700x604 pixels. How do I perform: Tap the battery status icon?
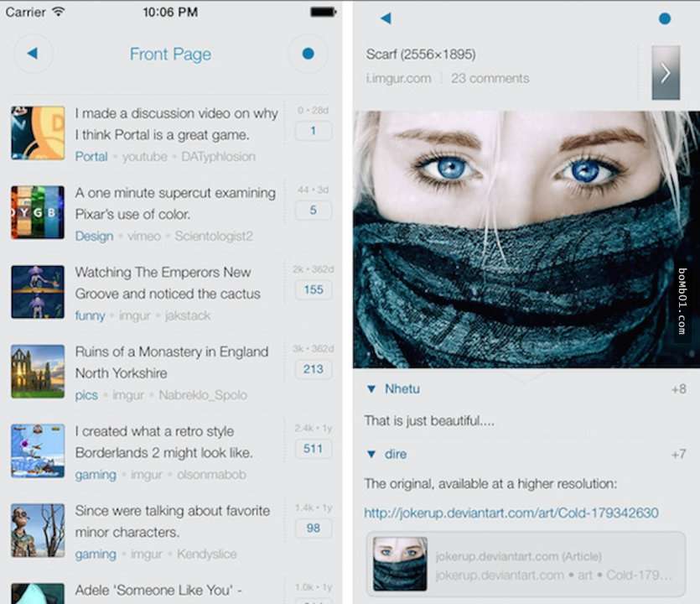[x=324, y=12]
